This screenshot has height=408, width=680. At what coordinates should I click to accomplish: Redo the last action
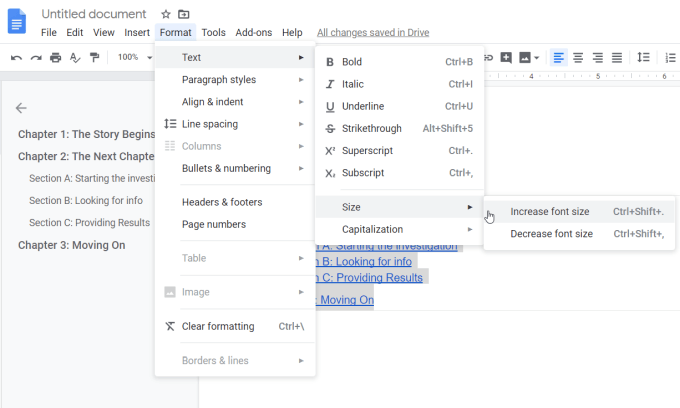(x=36, y=57)
